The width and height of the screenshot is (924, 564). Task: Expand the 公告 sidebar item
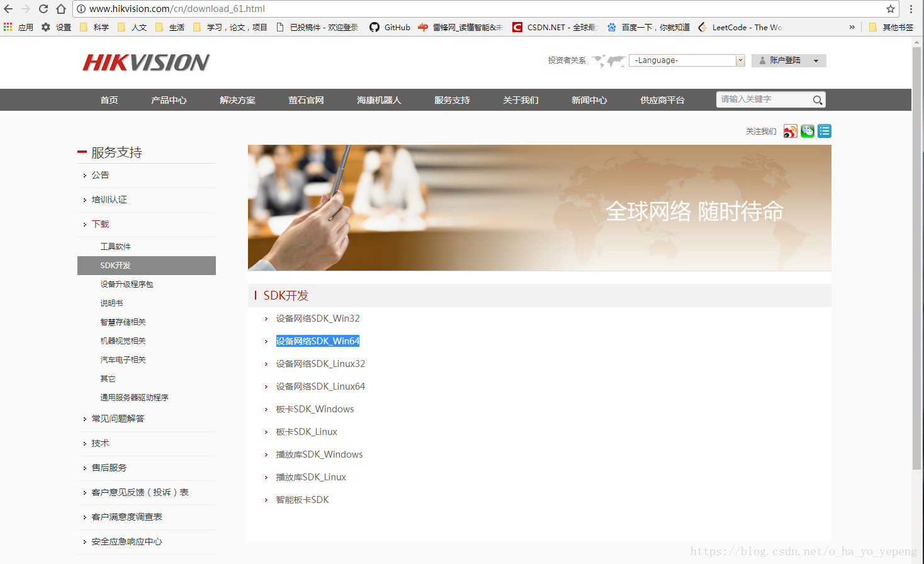point(100,175)
